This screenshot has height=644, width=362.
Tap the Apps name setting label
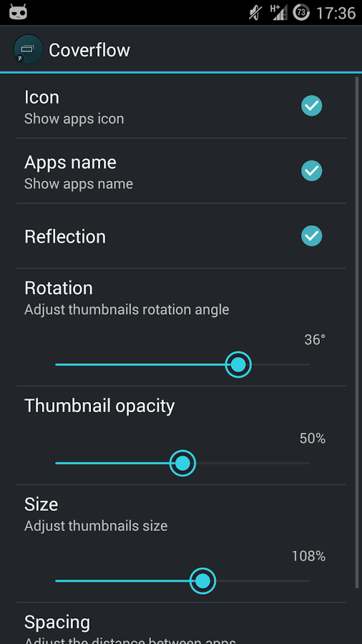70,163
